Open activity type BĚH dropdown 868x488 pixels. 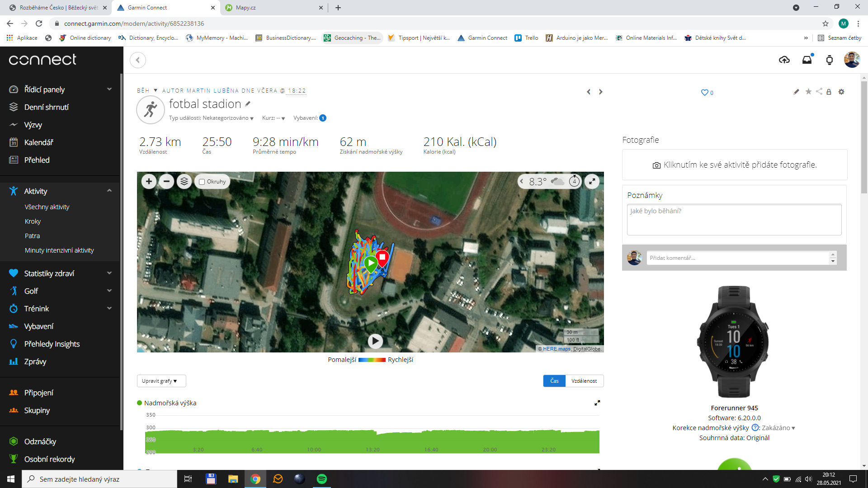147,90
